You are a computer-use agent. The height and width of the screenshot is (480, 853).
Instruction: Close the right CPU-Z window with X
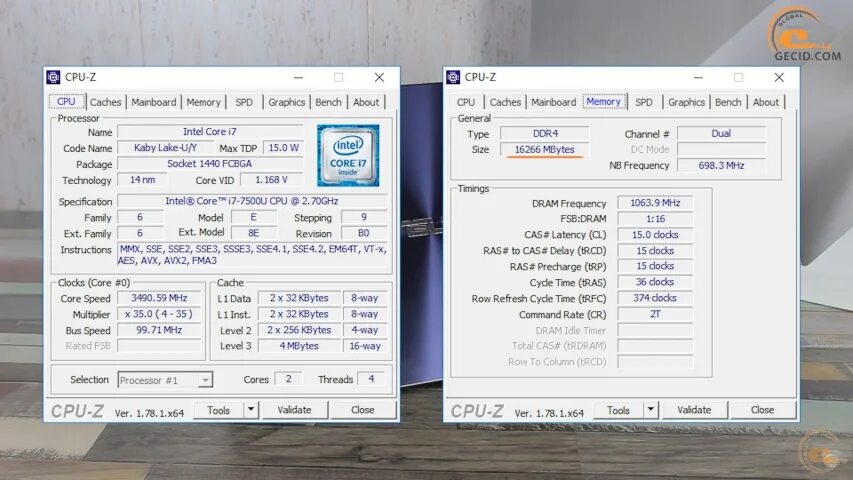point(779,78)
